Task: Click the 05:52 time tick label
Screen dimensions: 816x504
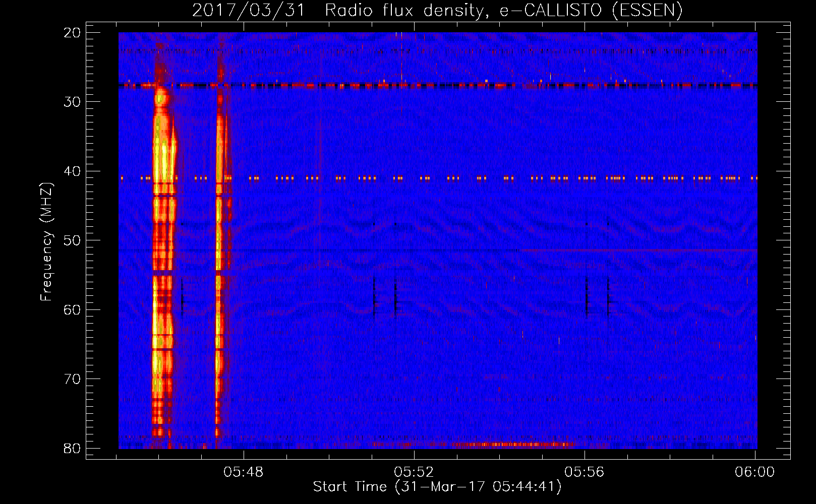Action: coord(414,472)
